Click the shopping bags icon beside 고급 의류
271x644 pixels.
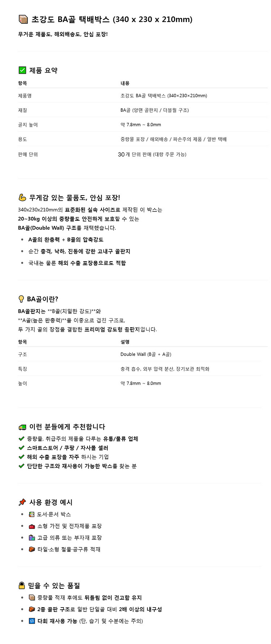coord(32,538)
